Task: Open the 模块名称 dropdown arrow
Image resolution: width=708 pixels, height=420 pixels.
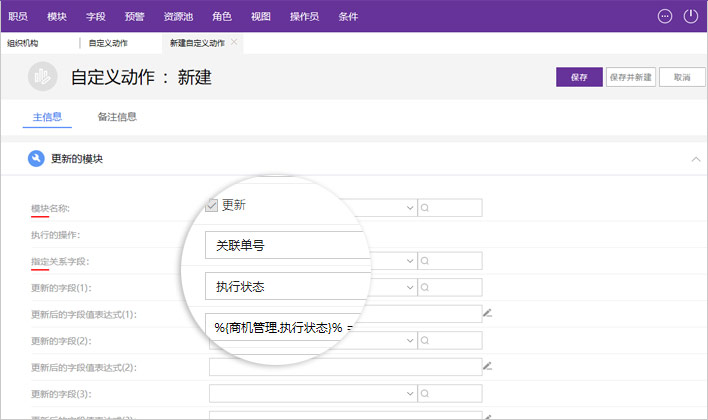Action: click(410, 208)
